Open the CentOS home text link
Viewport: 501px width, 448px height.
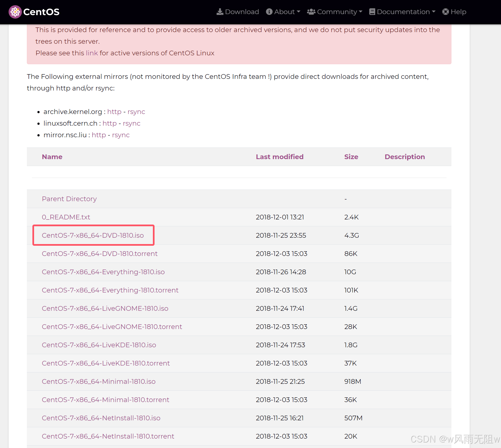click(x=41, y=12)
